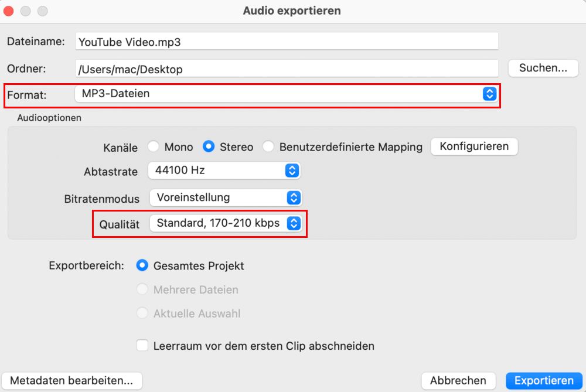Select Gesamtes Projekt export range
Image resolution: width=586 pixels, height=392 pixels.
click(142, 265)
